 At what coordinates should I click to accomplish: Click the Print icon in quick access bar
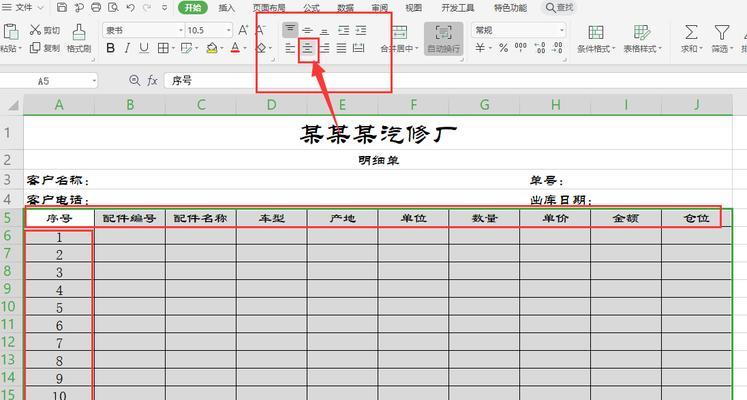96,8
